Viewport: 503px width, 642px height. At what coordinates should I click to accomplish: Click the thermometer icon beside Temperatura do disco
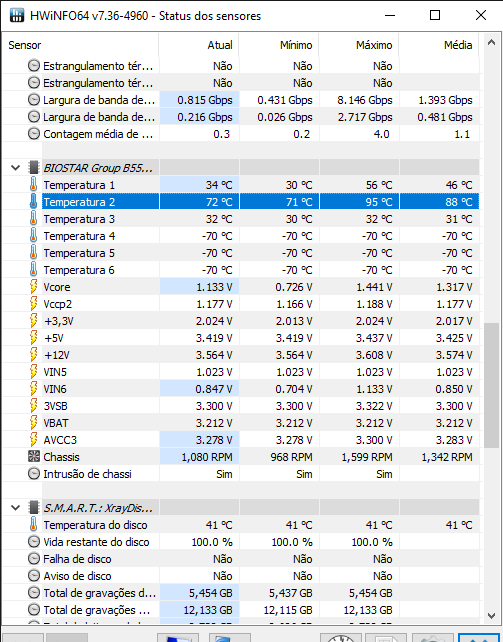tap(34, 525)
